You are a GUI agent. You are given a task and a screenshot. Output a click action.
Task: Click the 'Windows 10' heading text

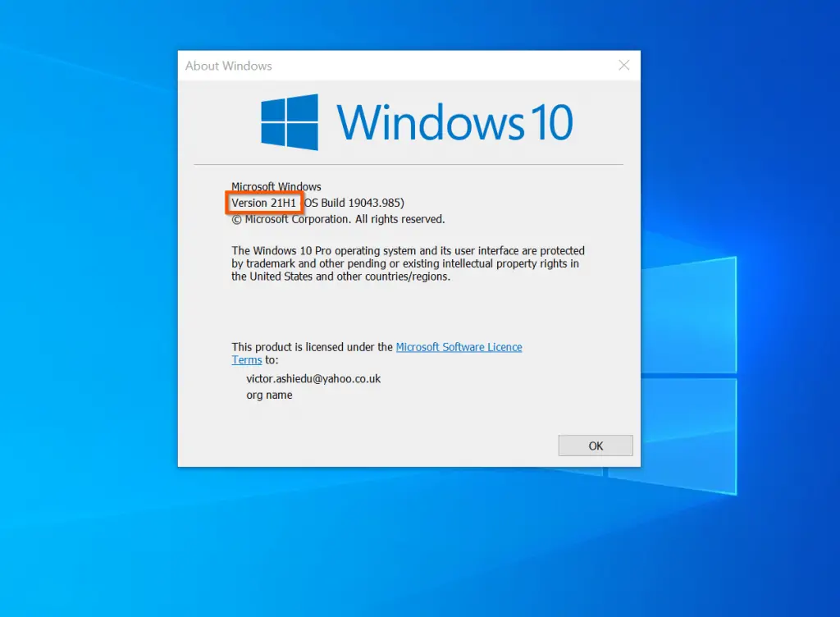tap(454, 122)
